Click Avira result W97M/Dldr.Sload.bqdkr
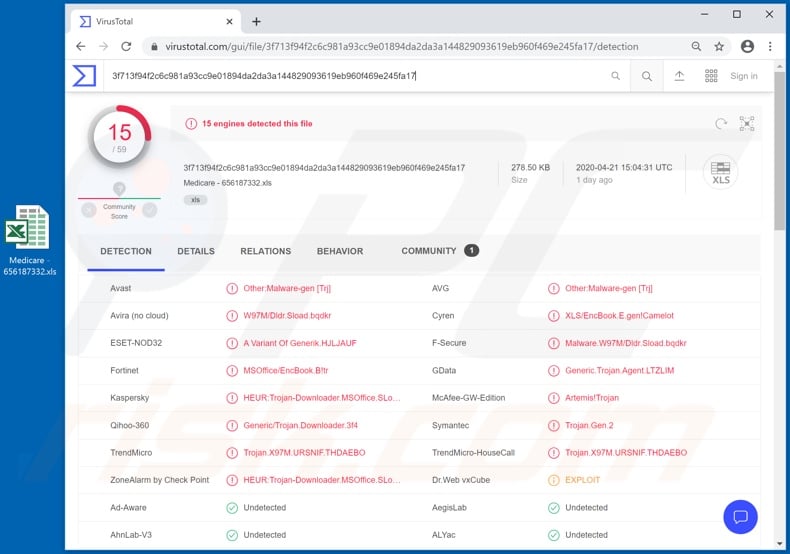 (287, 316)
